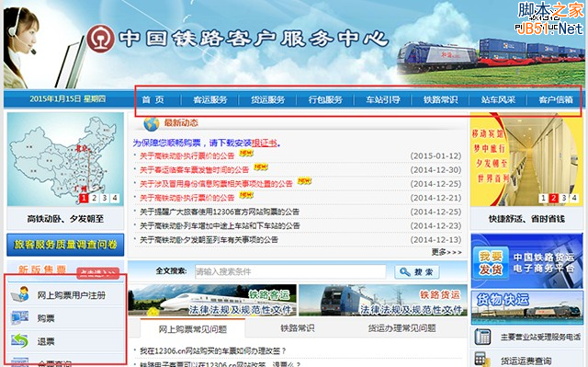This screenshot has width=588, height=367.
Task: Switch to the 货运办理常见问题 tab
Action: coord(401,328)
